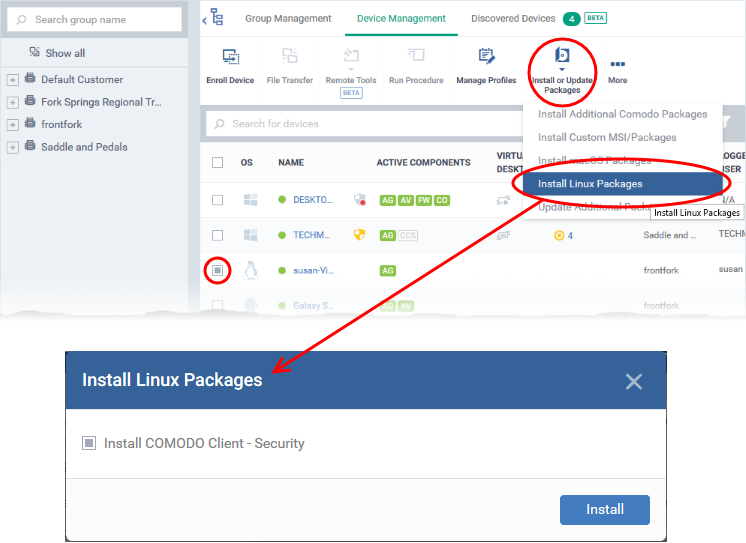Click Saddle and ... in TECHM row
746x543 pixels.
[669, 235]
